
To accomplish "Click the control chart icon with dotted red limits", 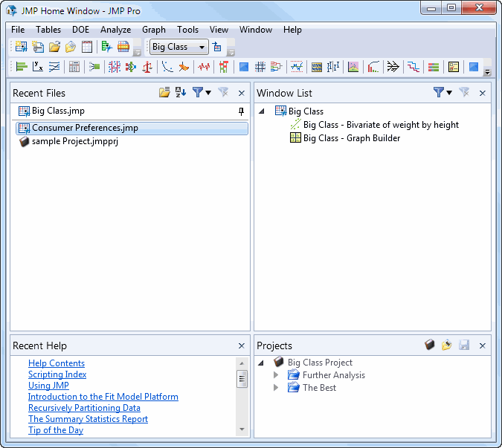I will point(297,67).
